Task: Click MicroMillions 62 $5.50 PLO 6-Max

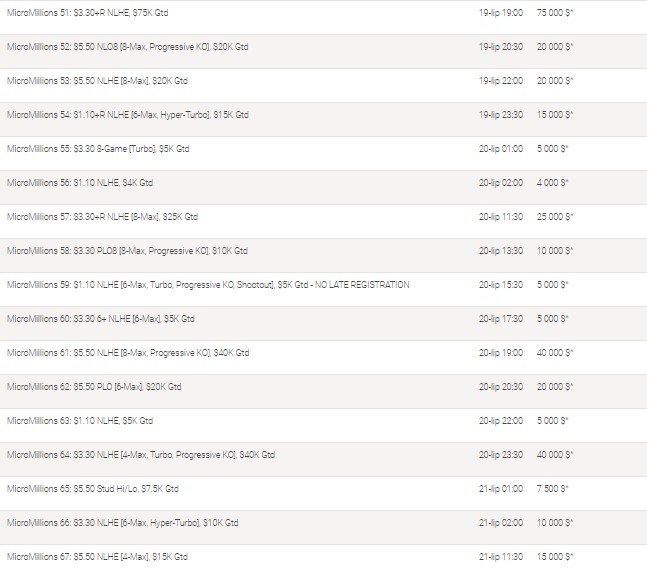Action: point(94,387)
